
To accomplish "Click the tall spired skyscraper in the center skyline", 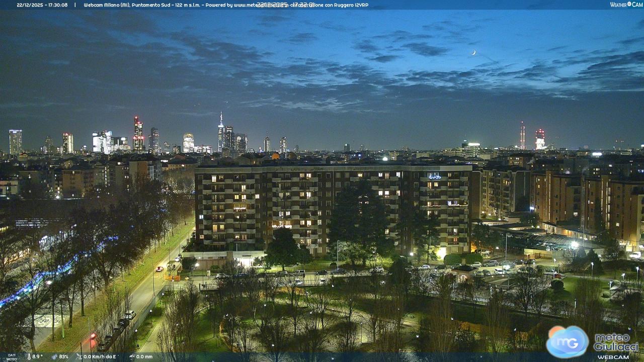I will (220, 132).
